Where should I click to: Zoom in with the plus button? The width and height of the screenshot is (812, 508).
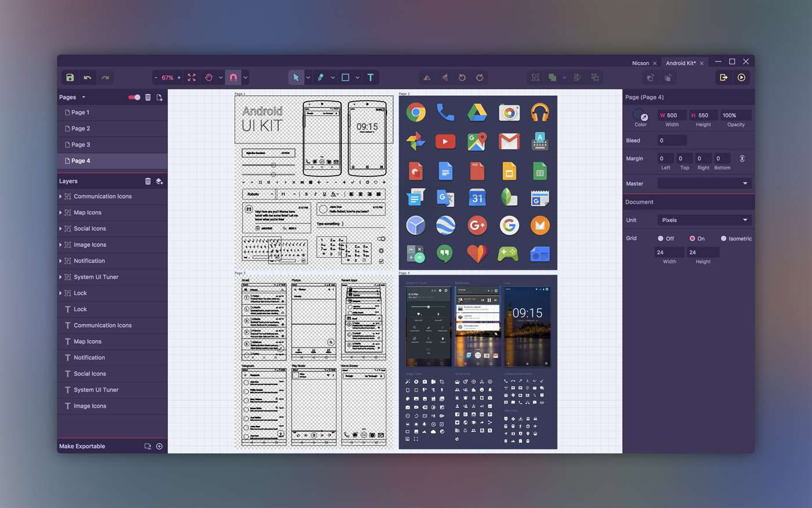(179, 77)
